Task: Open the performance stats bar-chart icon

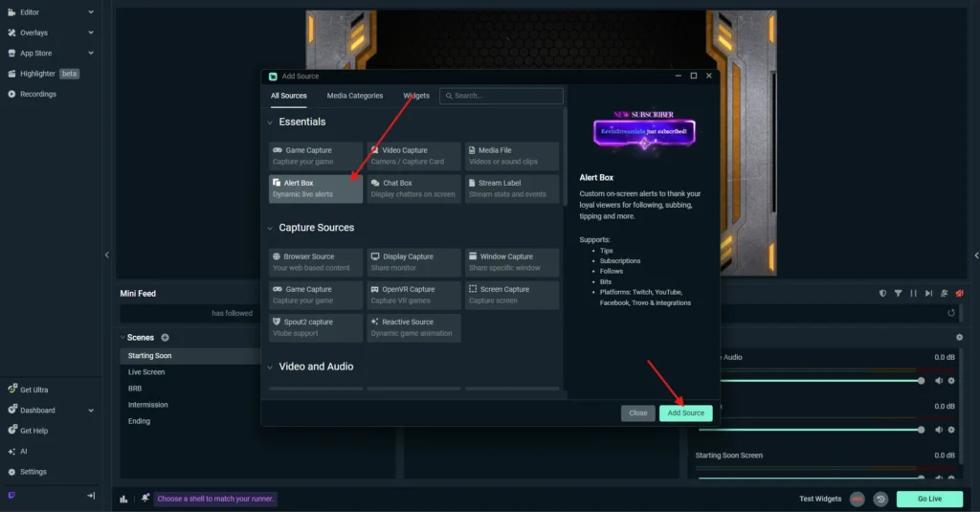Action: (x=123, y=499)
